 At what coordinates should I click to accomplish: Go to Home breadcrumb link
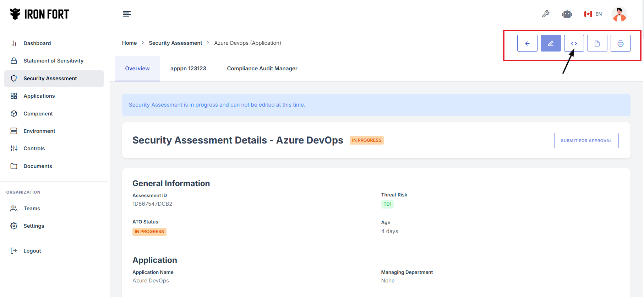coord(129,43)
